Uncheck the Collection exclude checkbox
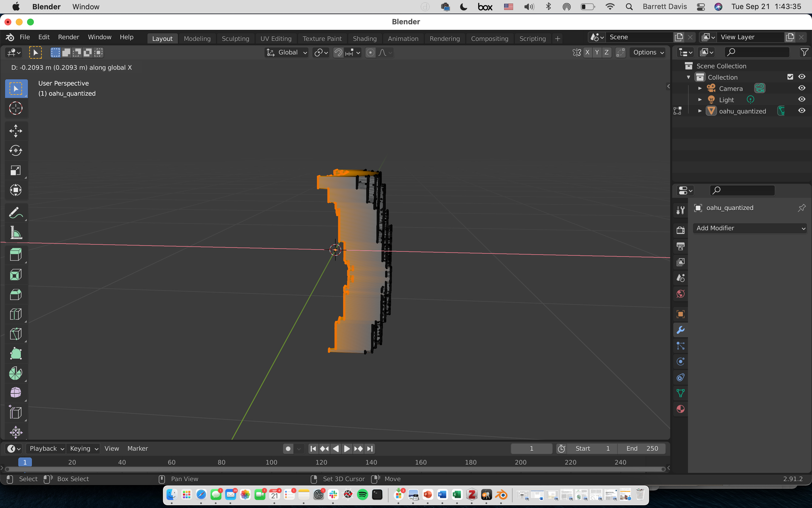The height and width of the screenshot is (508, 812). (x=790, y=77)
